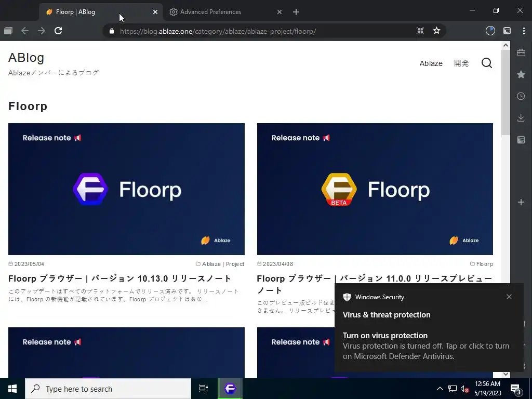
Task: Click the vertical scrollbar thumb
Action: click(x=506, y=92)
